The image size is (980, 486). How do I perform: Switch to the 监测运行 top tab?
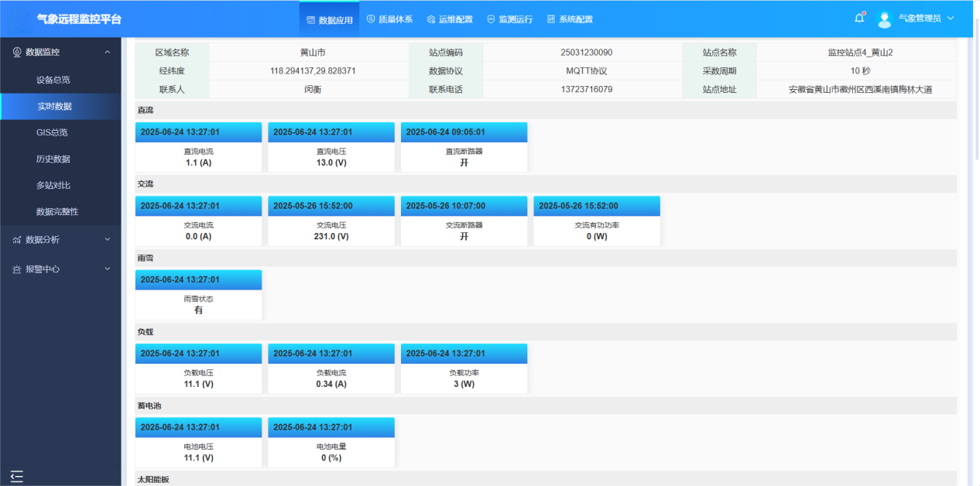point(510,19)
